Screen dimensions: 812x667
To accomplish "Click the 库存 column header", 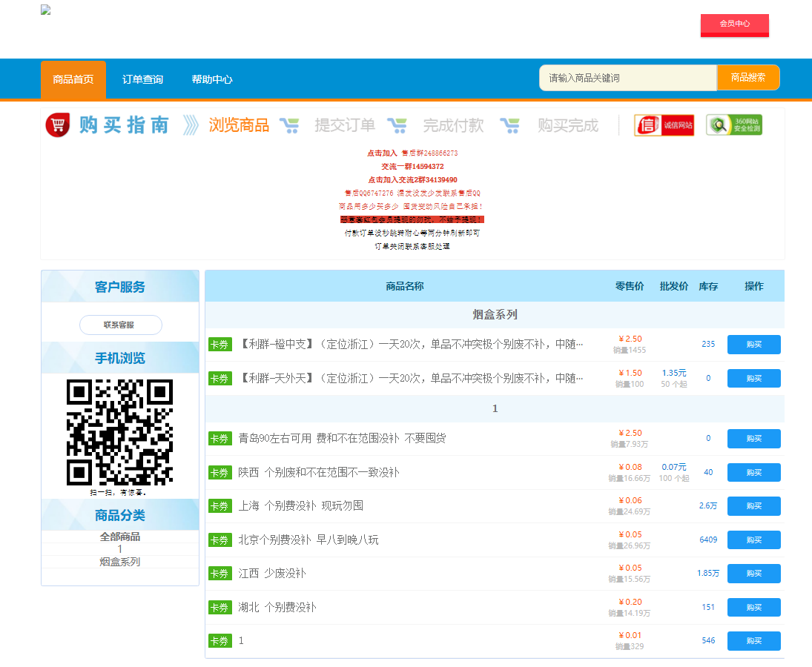I will click(x=708, y=286).
